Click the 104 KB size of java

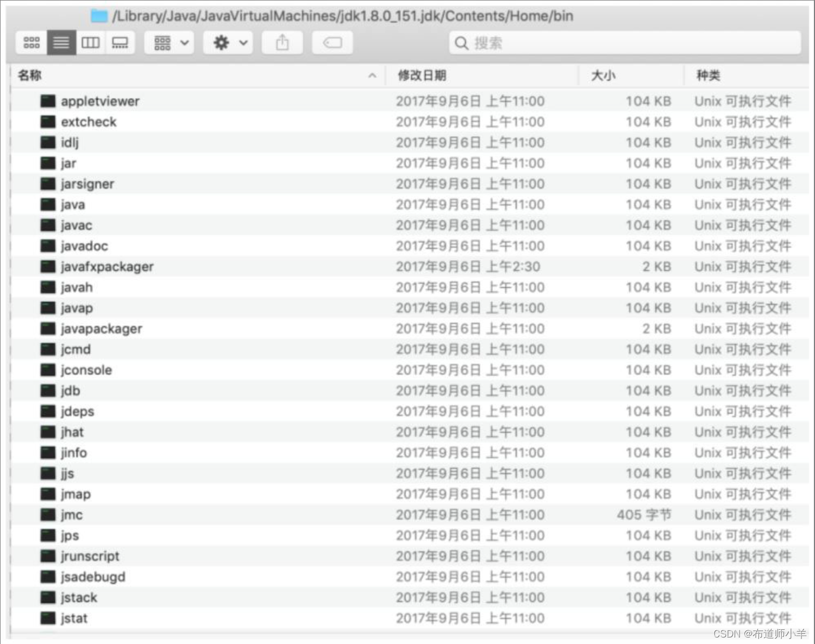(x=649, y=205)
